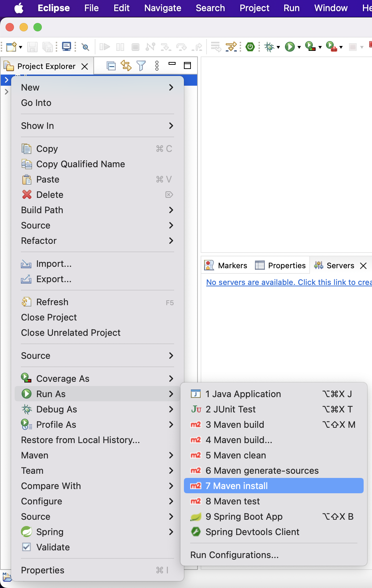Open the terminal monitor toolbar icon

click(x=66, y=47)
